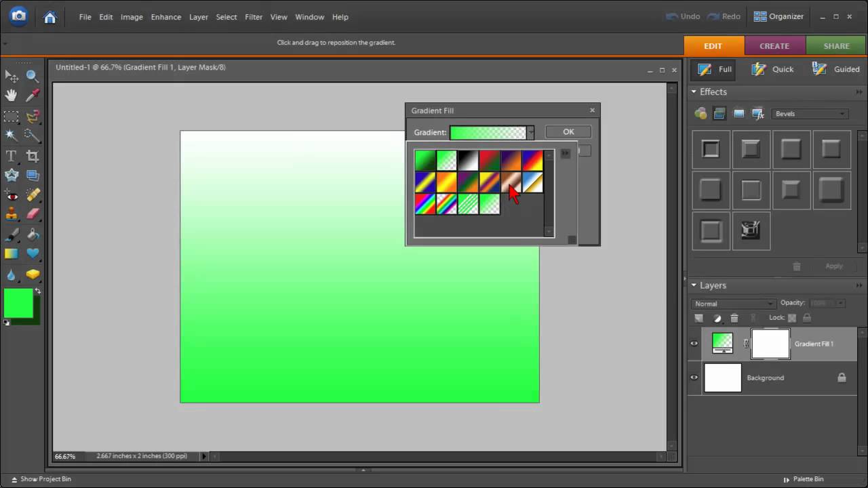868x488 pixels.
Task: Open the Filter menu
Action: (x=254, y=17)
